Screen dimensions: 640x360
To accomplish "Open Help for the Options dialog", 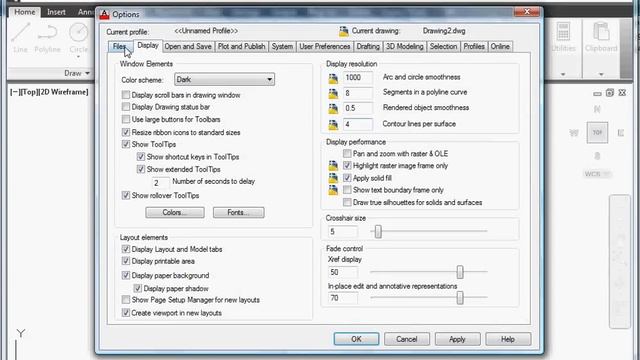I will click(x=508, y=339).
